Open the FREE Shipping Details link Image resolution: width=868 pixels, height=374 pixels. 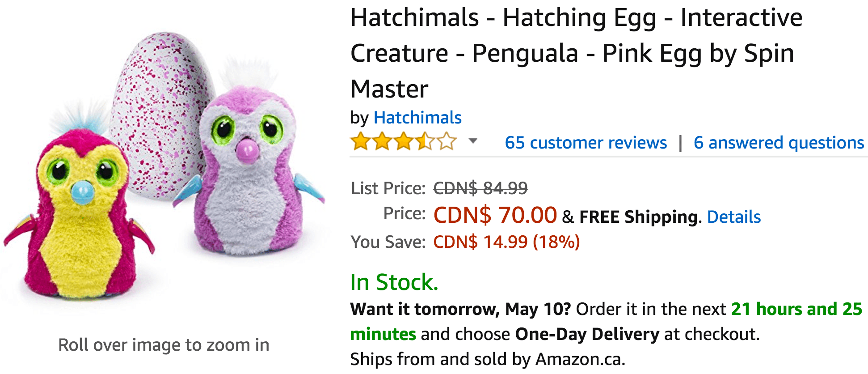pos(733,217)
